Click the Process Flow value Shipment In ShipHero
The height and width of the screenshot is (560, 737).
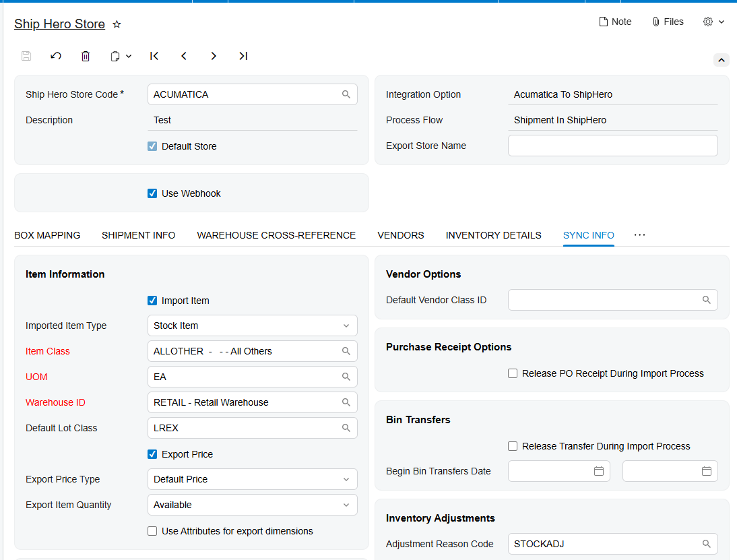pyautogui.click(x=560, y=121)
